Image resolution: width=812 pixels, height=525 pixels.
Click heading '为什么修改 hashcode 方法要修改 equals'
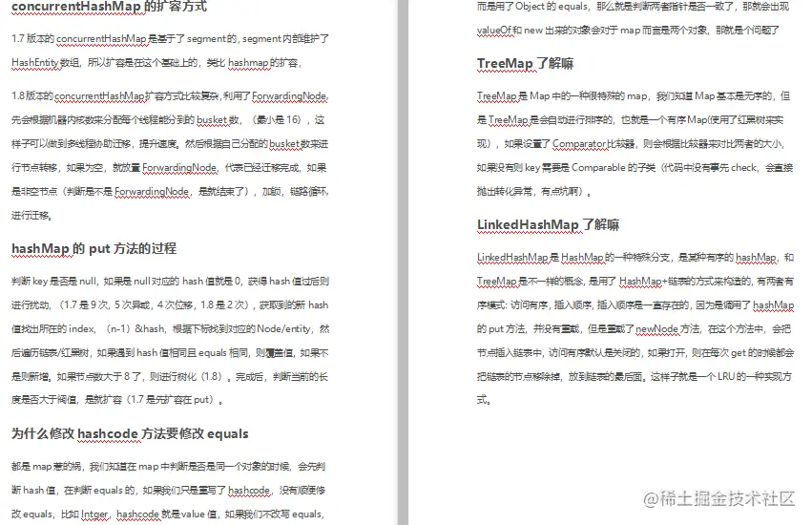tap(130, 433)
